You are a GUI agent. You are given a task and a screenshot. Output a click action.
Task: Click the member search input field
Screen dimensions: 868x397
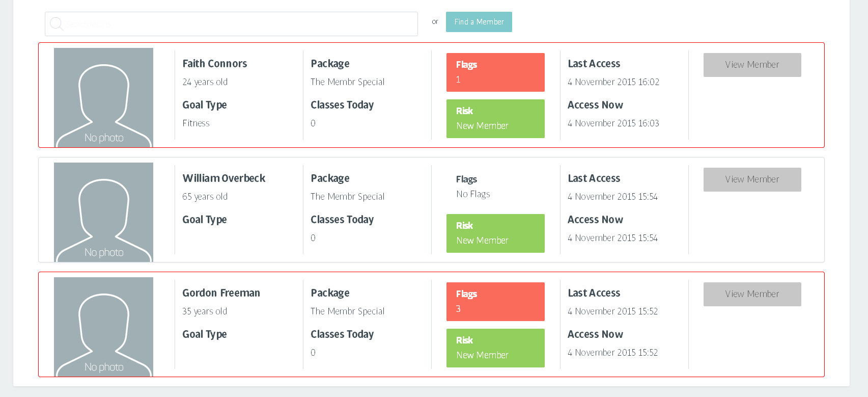pyautogui.click(x=239, y=24)
